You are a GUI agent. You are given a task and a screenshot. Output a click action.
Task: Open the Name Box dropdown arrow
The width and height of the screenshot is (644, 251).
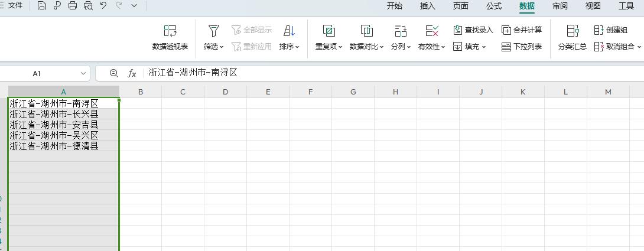tap(83, 74)
